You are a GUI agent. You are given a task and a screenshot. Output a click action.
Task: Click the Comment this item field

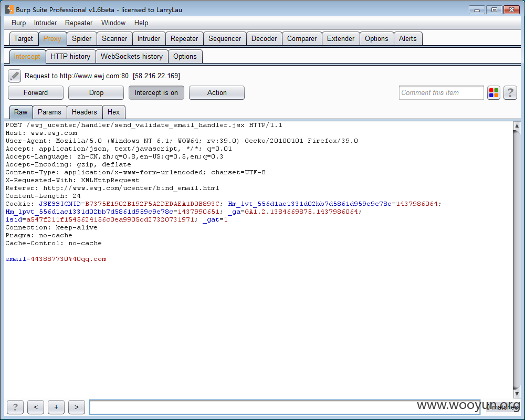[x=442, y=93]
